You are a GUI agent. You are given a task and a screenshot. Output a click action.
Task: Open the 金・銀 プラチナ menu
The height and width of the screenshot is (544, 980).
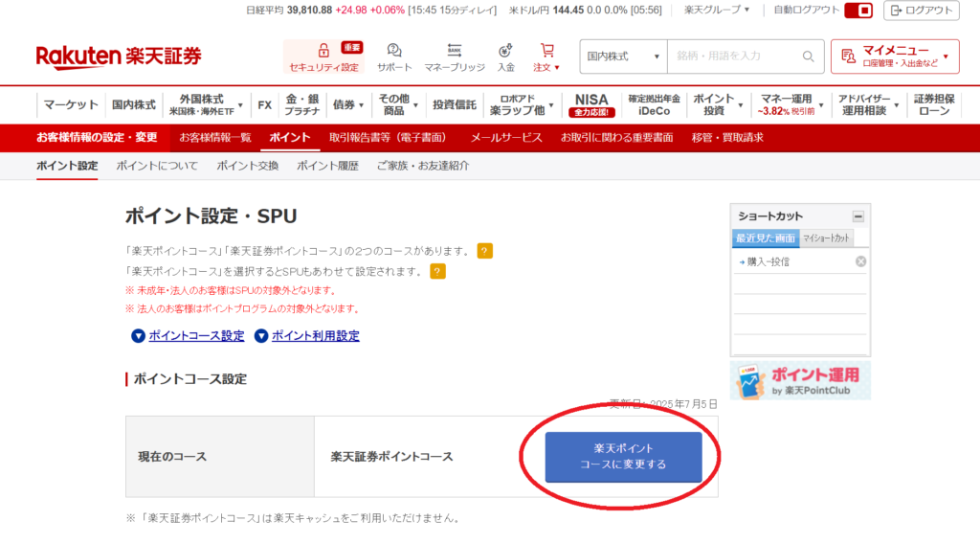coord(301,104)
